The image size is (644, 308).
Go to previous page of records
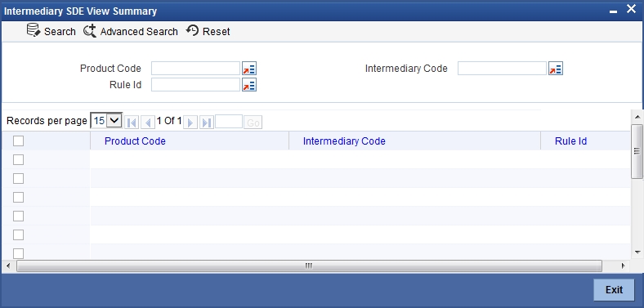[x=148, y=122]
